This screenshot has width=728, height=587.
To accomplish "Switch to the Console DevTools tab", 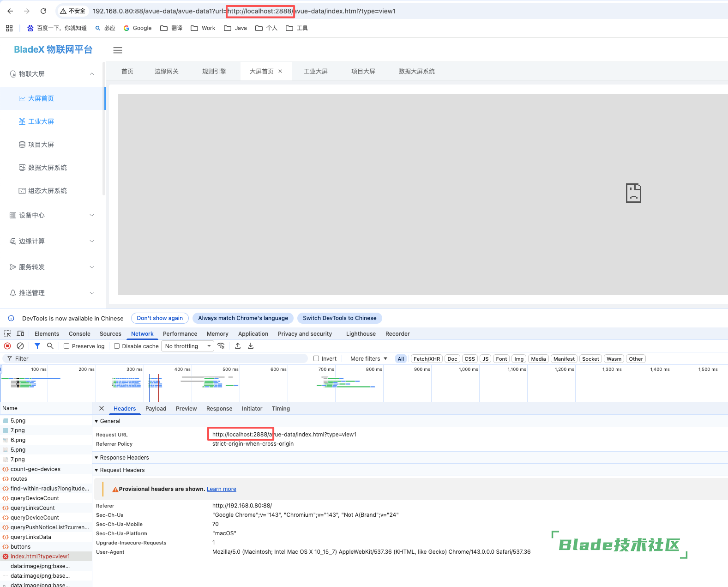I will (79, 333).
